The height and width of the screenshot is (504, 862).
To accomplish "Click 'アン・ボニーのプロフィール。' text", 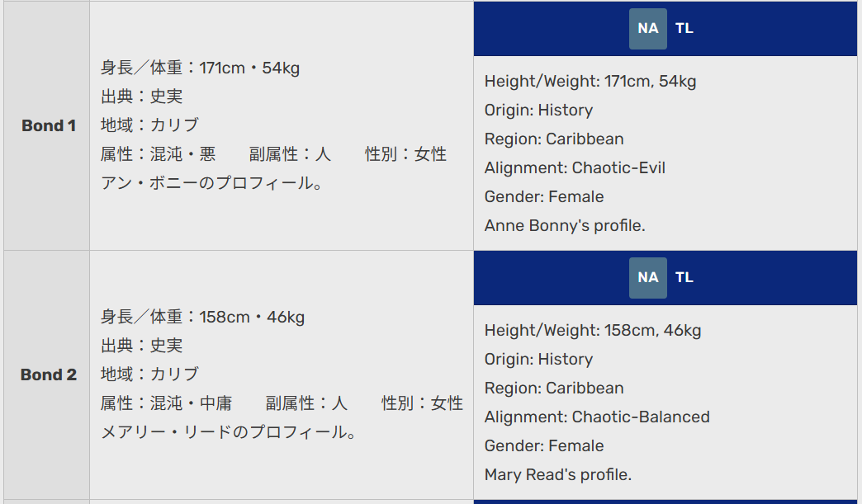I will click(211, 183).
